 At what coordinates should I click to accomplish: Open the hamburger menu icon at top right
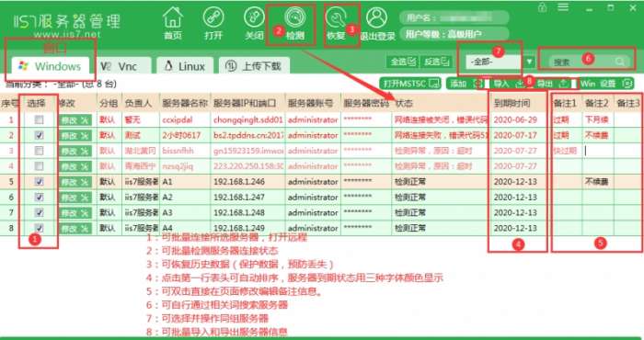563,7
